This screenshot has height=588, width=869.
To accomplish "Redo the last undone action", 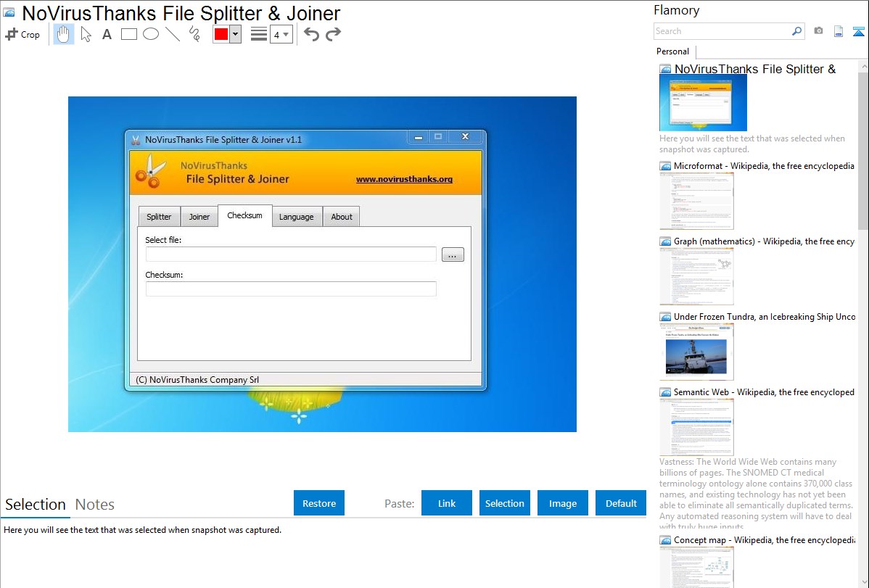I will click(333, 34).
